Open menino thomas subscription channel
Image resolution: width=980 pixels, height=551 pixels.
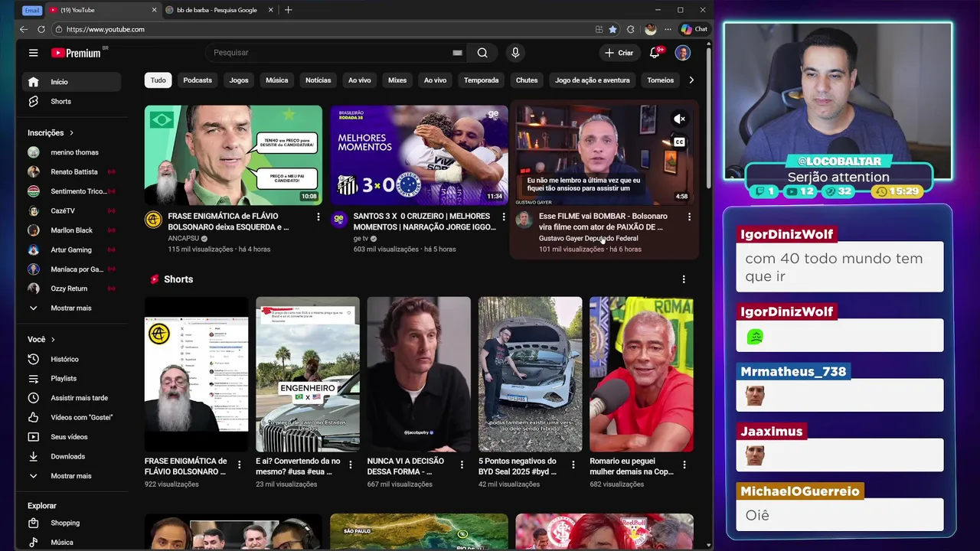coord(71,152)
